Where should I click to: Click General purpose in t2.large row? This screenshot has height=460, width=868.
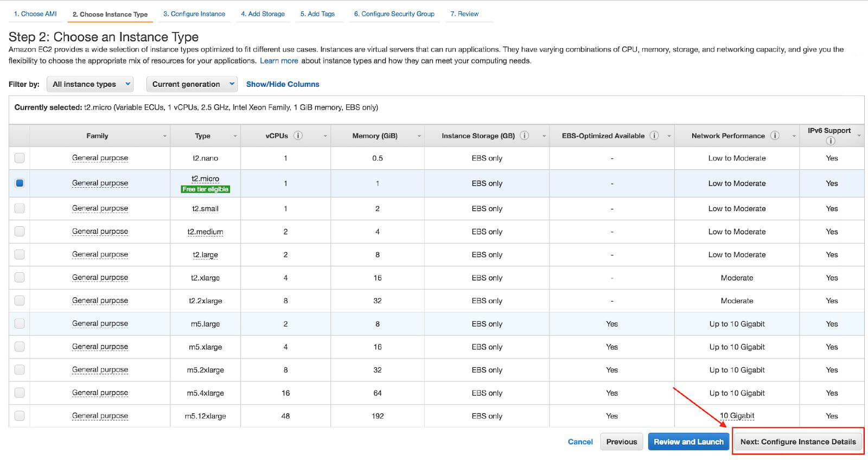pyautogui.click(x=100, y=254)
